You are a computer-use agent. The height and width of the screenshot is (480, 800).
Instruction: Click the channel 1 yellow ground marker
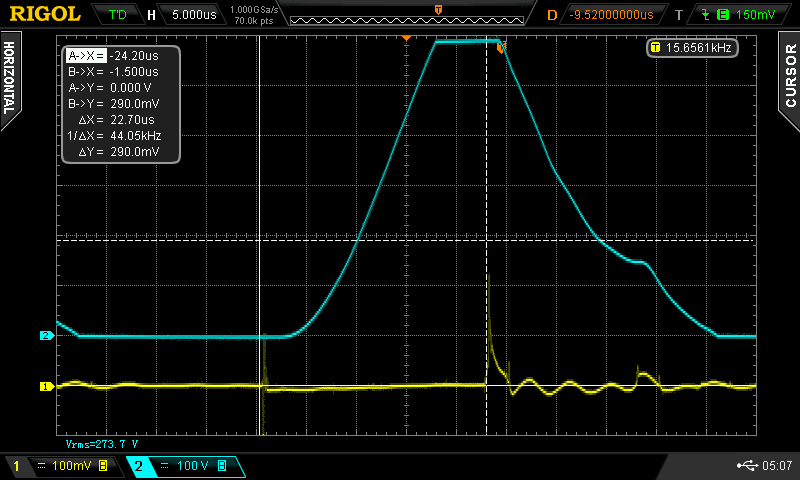point(46,386)
